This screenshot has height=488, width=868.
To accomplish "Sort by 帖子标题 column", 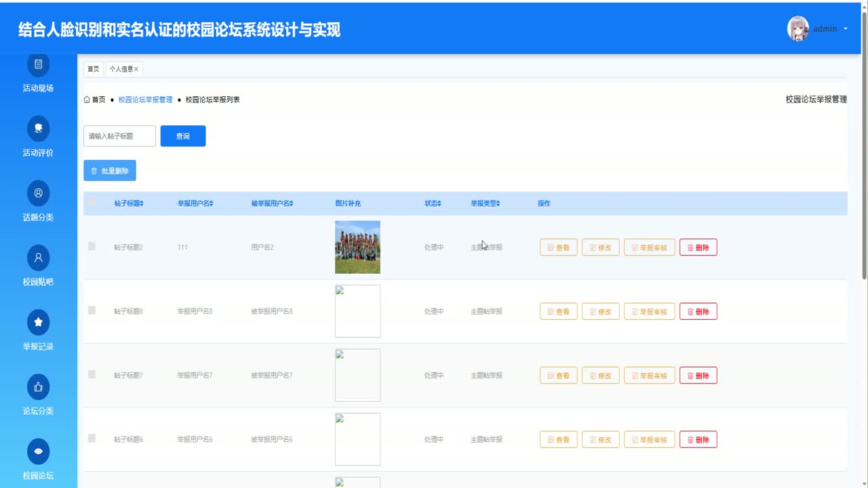I will point(129,203).
